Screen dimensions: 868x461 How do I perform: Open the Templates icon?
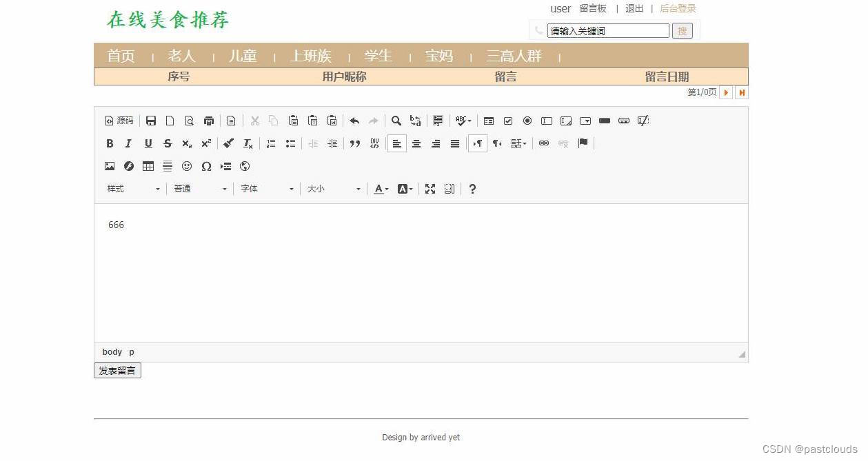click(232, 121)
